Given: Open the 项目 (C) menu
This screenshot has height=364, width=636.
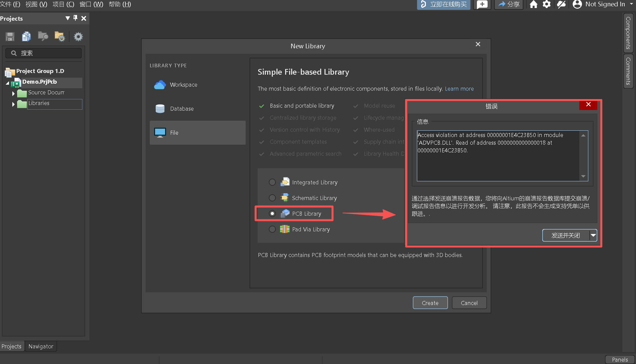Looking at the screenshot, I should [x=63, y=4].
